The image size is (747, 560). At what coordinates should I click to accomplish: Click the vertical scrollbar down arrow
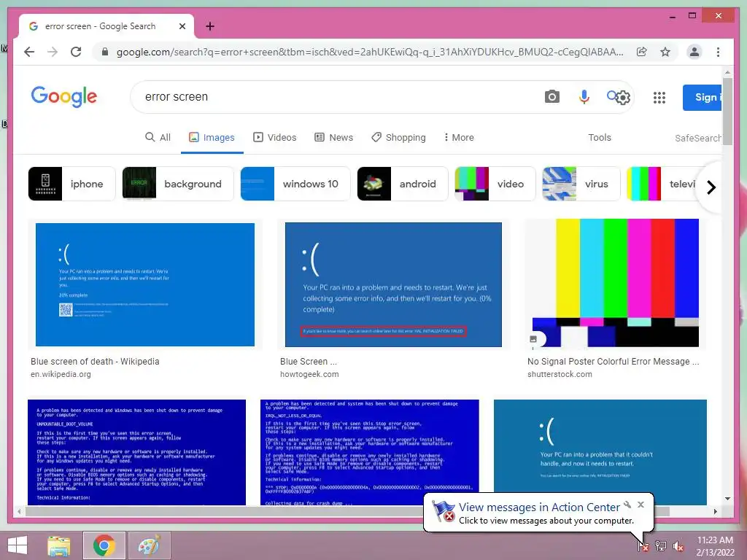click(x=727, y=499)
